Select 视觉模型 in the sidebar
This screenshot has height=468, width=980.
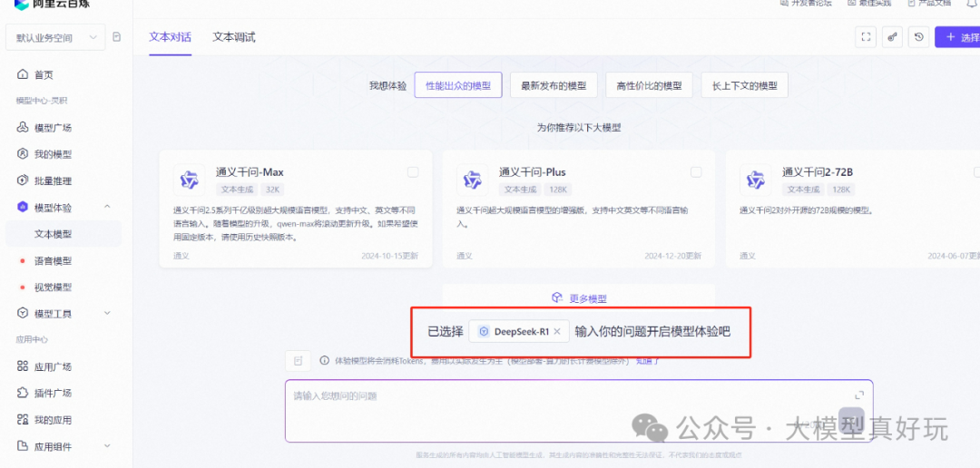pos(54,288)
